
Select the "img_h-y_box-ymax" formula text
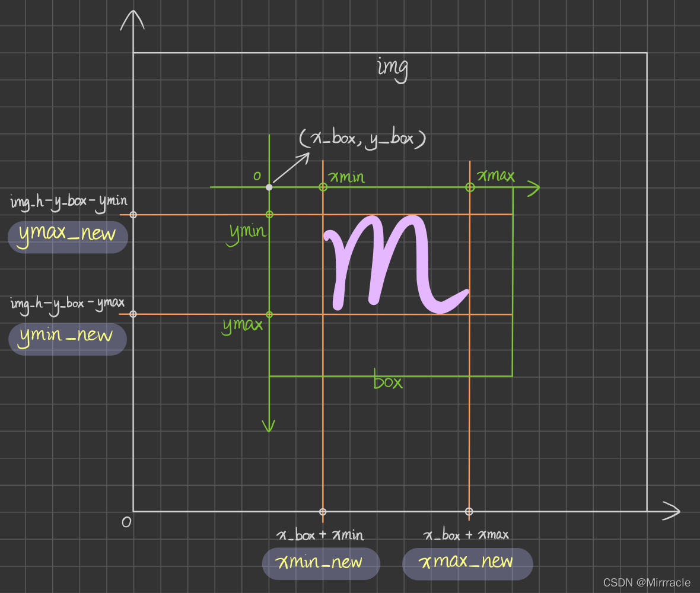[68, 304]
